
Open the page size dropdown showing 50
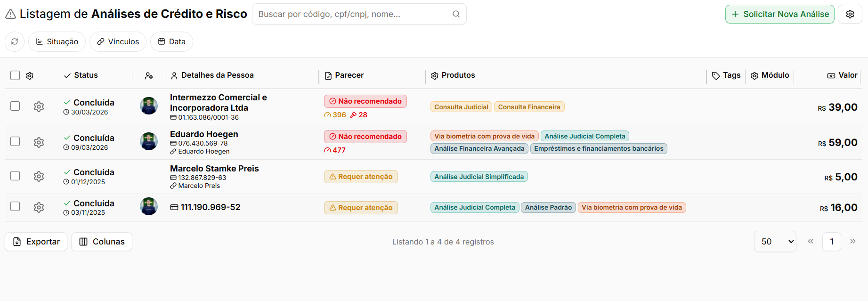click(775, 242)
